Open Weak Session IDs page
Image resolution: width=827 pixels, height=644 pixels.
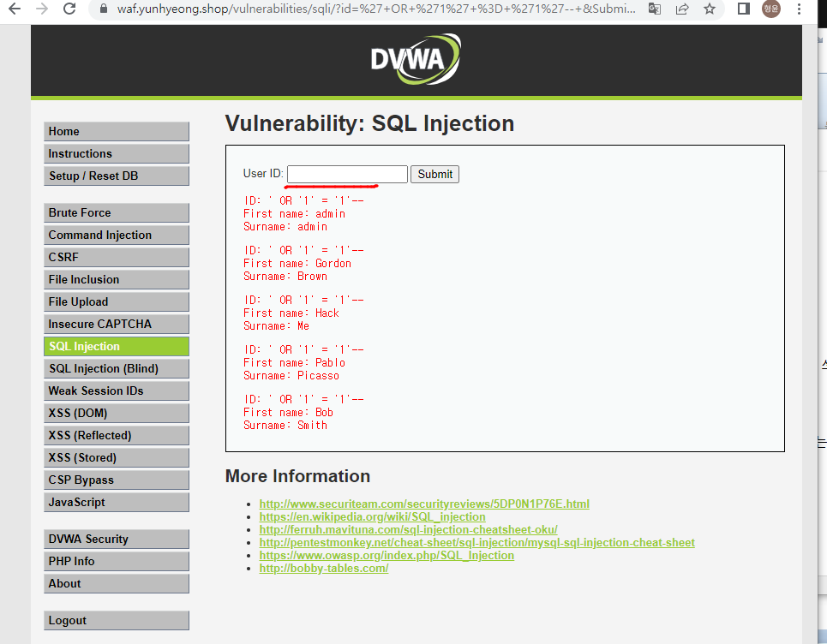click(117, 391)
